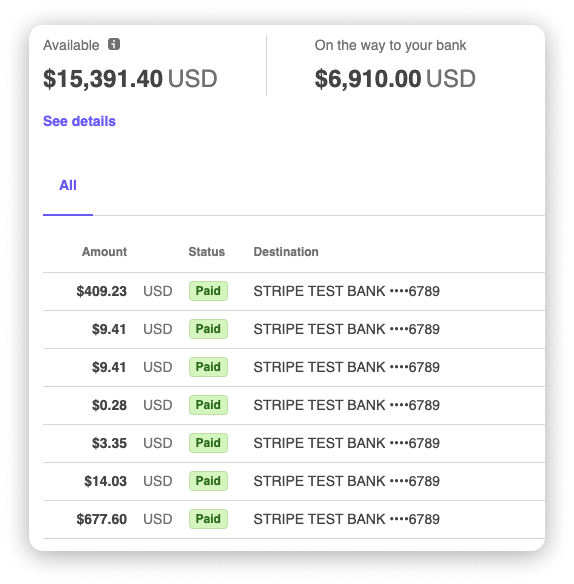Click the bank destination for the $409.23 payout
The image size is (574, 584).
pyautogui.click(x=346, y=291)
